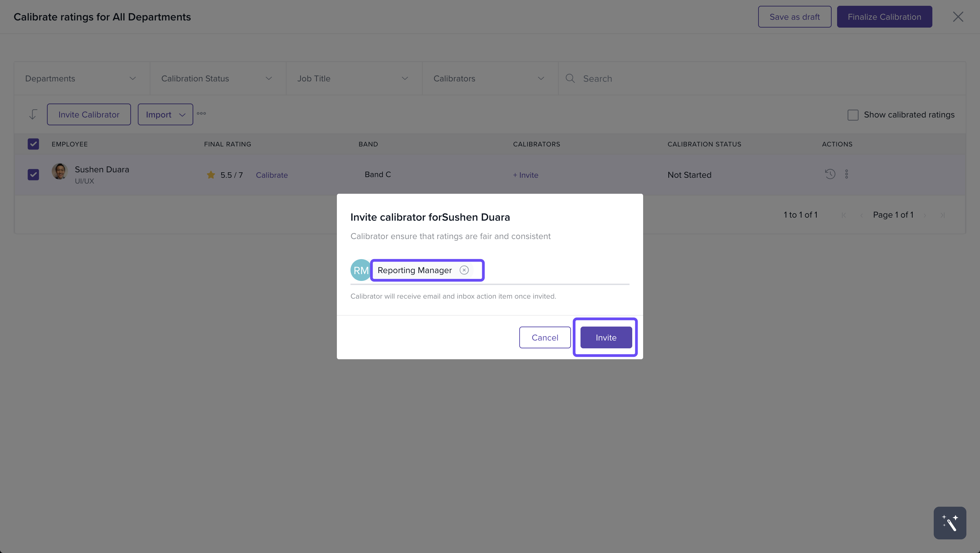Click the FINAL RATING column header
The height and width of the screenshot is (553, 980).
click(228, 144)
